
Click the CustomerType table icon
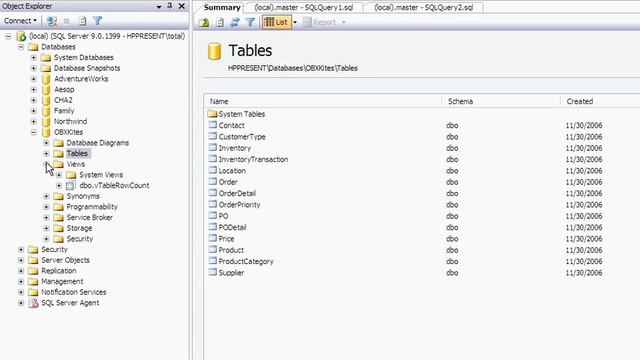tap(213, 136)
